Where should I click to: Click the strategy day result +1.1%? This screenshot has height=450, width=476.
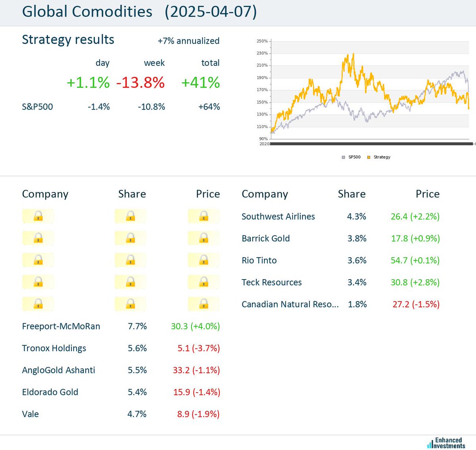click(x=88, y=82)
